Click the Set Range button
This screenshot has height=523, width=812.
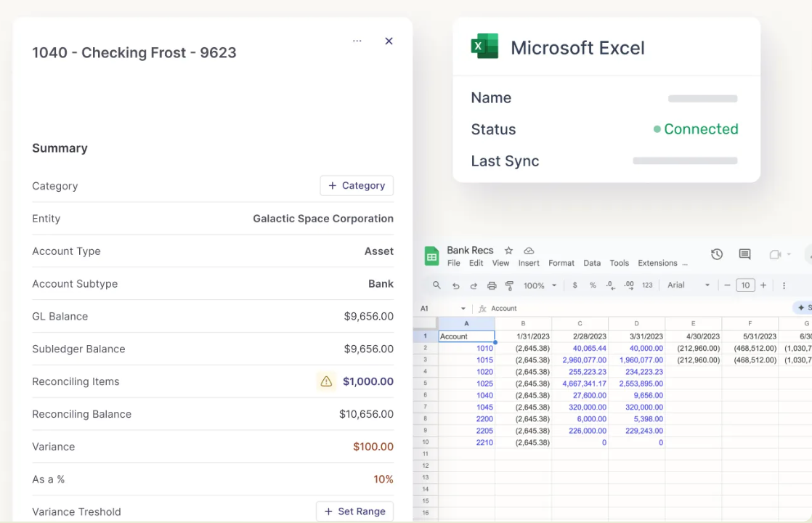tap(354, 511)
